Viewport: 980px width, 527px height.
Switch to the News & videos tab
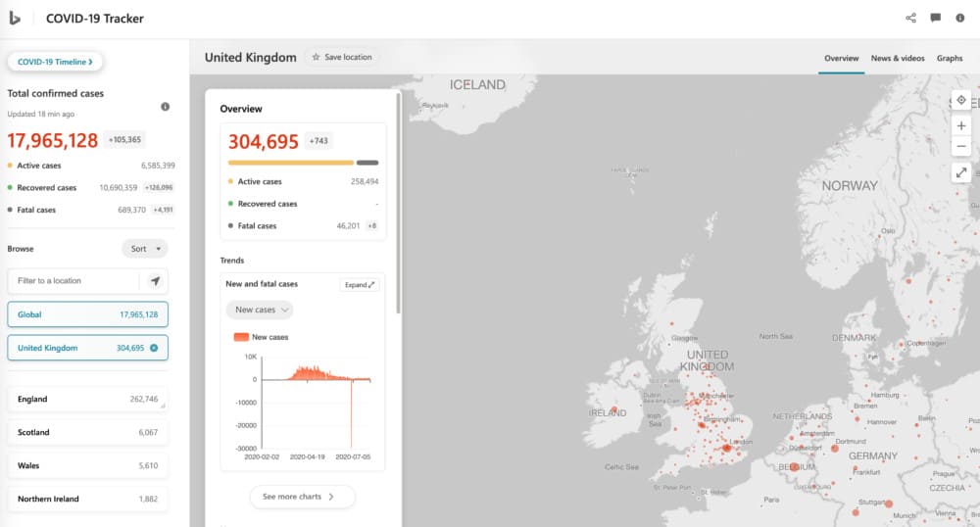point(898,58)
